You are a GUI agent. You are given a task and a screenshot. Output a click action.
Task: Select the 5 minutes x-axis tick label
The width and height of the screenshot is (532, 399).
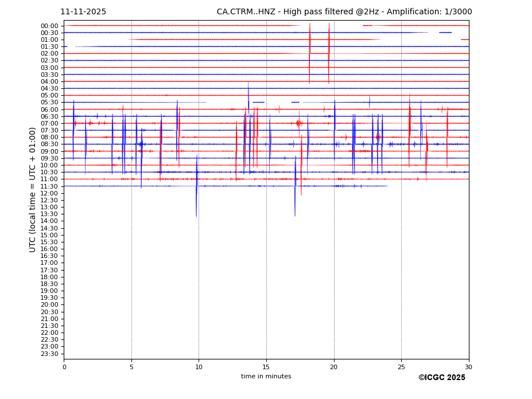pos(131,367)
